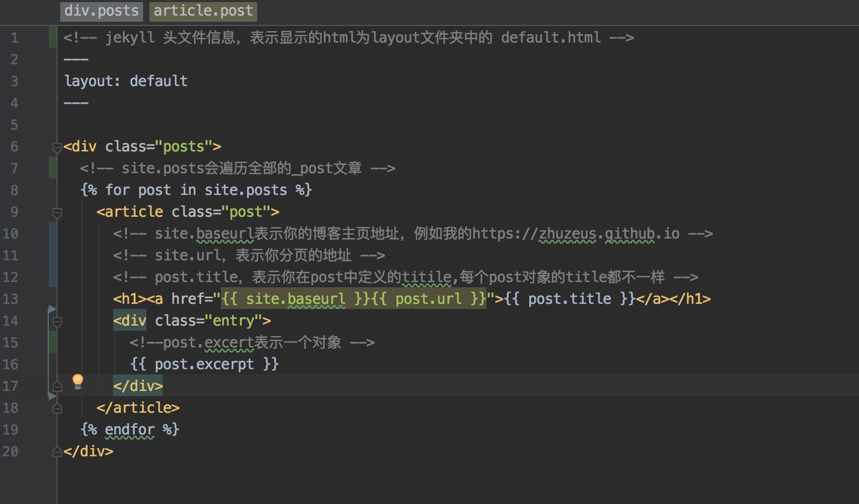Collapse the div class="posts" fold on line 6

(x=57, y=148)
